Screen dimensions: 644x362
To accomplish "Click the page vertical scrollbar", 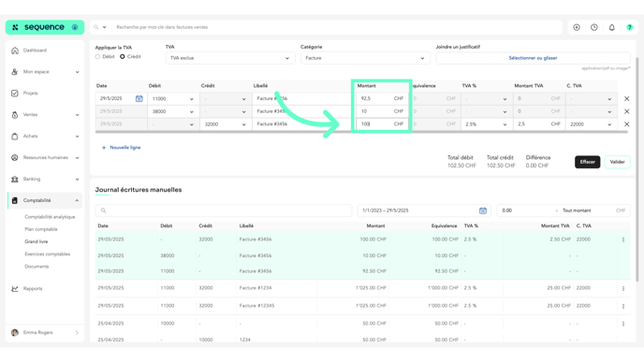I will click(x=637, y=169).
